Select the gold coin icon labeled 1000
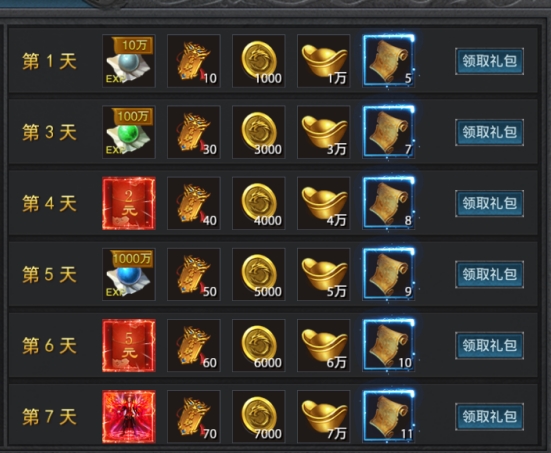 click(259, 61)
